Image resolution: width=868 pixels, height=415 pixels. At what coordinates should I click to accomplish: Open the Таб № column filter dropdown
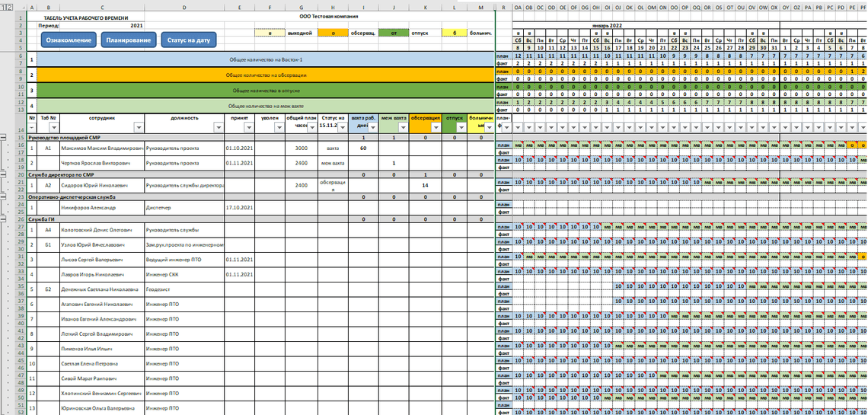(x=56, y=128)
